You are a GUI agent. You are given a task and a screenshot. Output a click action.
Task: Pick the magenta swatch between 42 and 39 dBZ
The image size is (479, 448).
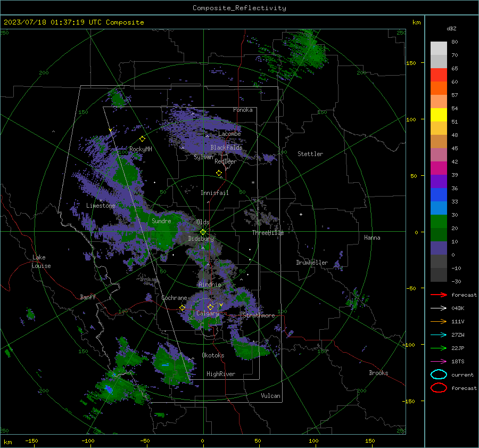439,168
